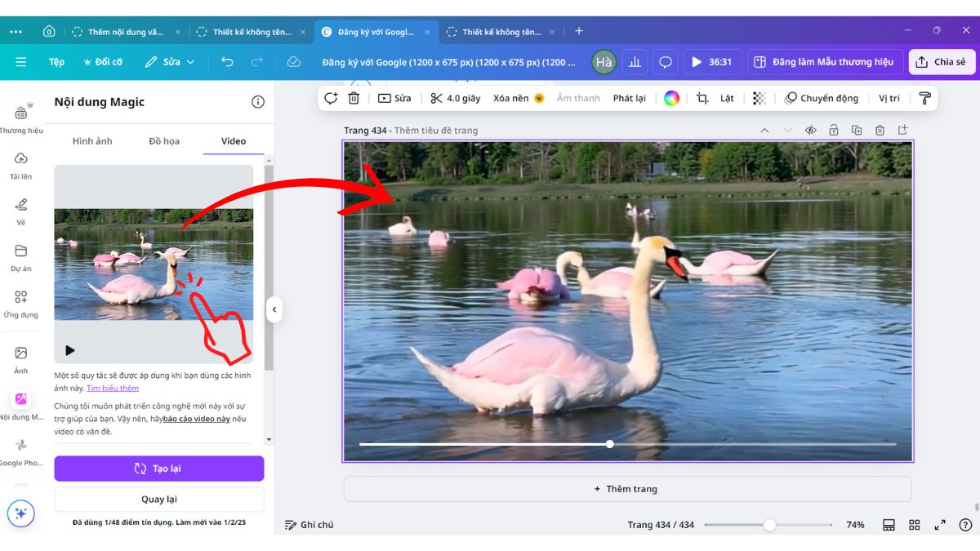Image resolution: width=980 pixels, height=551 pixels.
Task: Open the Tệp menu
Action: click(x=56, y=61)
